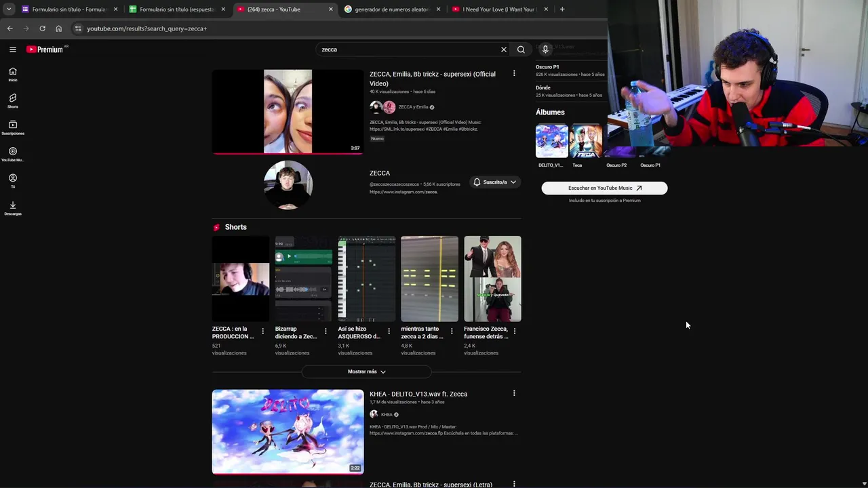
Task: Open 'Oscuro P2' album
Action: (616, 165)
